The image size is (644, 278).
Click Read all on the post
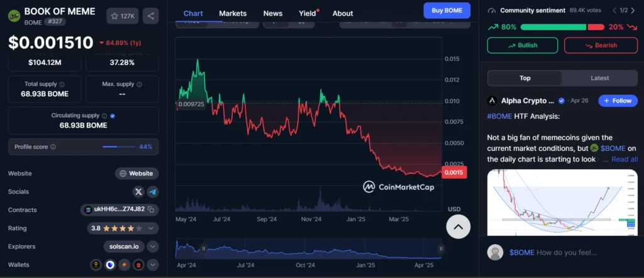tap(625, 159)
